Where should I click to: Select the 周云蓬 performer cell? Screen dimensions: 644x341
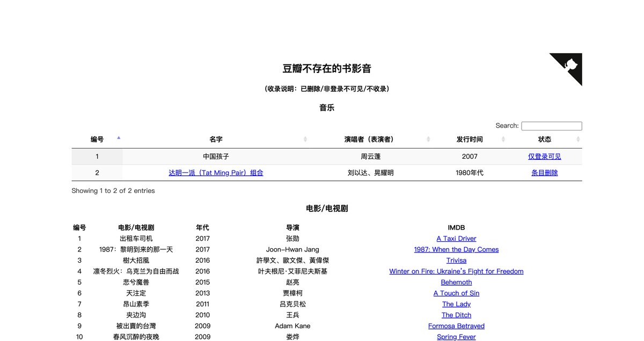[x=371, y=157]
